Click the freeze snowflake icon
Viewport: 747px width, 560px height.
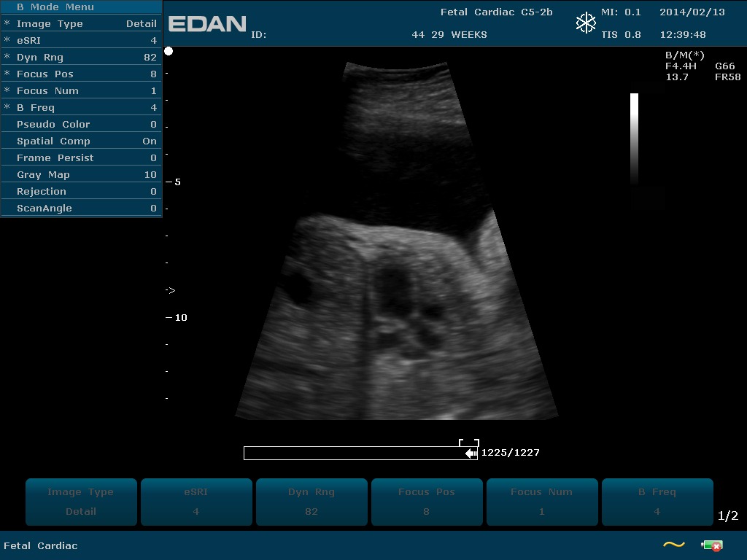pos(586,23)
